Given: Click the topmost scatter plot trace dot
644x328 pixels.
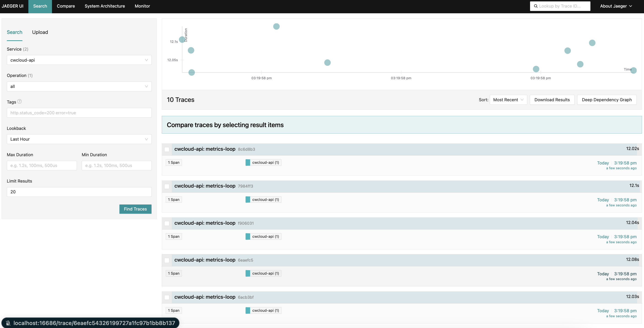Looking at the screenshot, I should pos(276,26).
